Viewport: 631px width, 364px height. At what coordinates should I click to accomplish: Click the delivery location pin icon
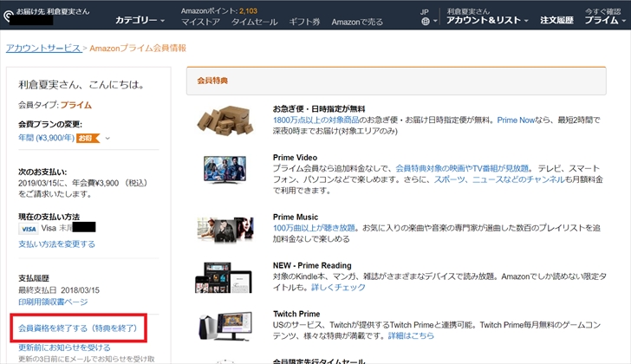pos(9,16)
